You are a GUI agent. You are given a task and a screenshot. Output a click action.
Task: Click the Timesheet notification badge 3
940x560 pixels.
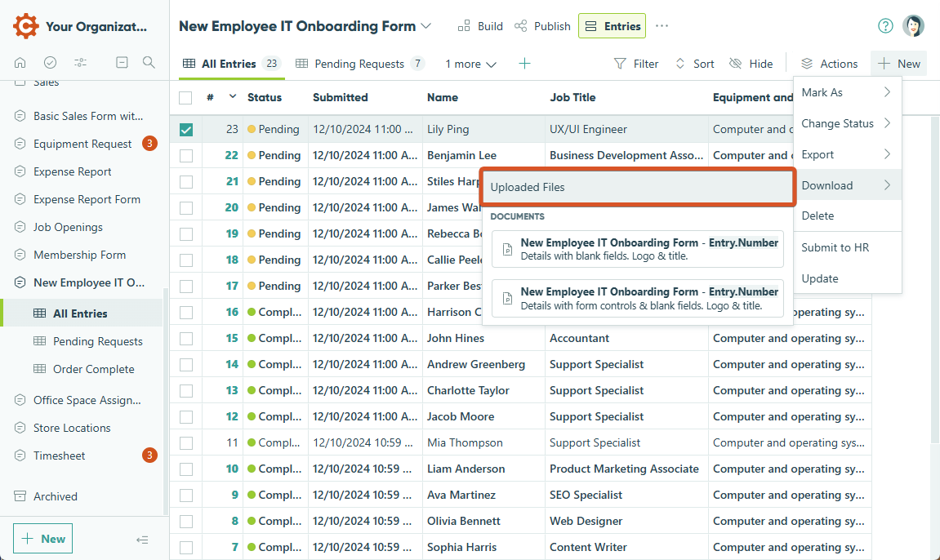pos(149,456)
